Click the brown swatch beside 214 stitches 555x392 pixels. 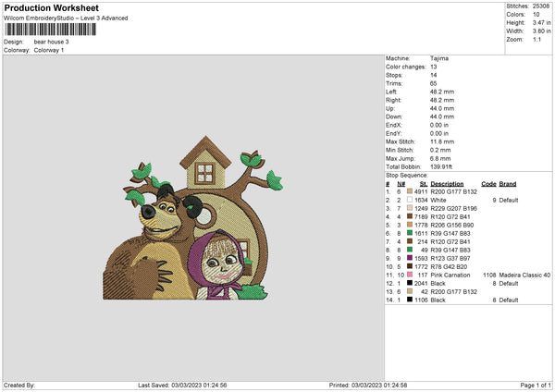pos(410,241)
